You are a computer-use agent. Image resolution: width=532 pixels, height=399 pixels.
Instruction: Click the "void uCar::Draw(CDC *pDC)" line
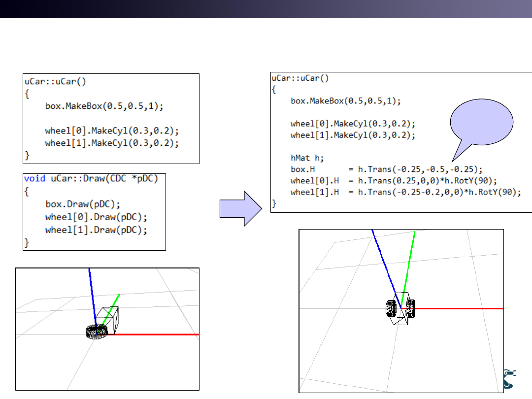[x=91, y=179]
